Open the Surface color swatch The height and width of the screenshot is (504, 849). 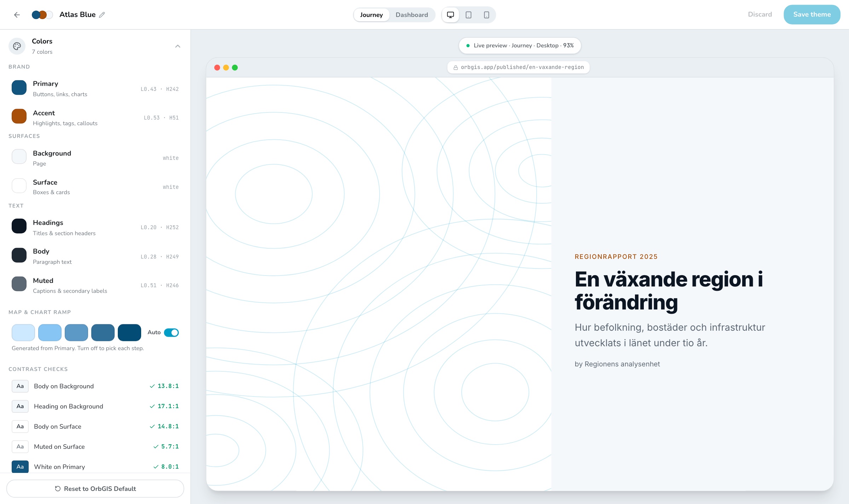[19, 186]
